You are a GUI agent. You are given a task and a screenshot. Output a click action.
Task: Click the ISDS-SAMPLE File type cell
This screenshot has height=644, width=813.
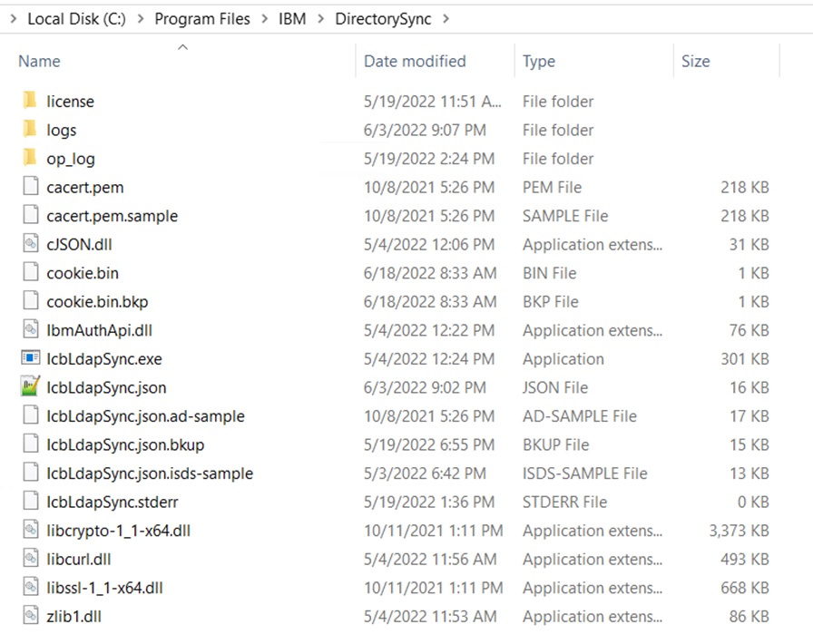coord(585,473)
